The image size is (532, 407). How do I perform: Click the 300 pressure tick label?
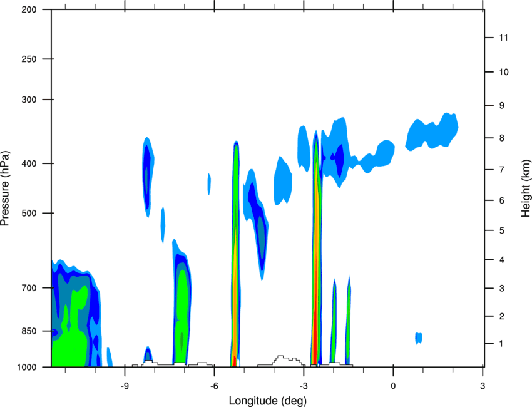click(29, 100)
